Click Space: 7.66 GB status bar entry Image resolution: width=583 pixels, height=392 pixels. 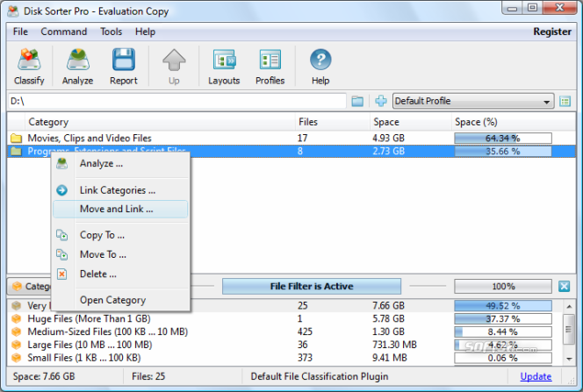pyautogui.click(x=44, y=376)
